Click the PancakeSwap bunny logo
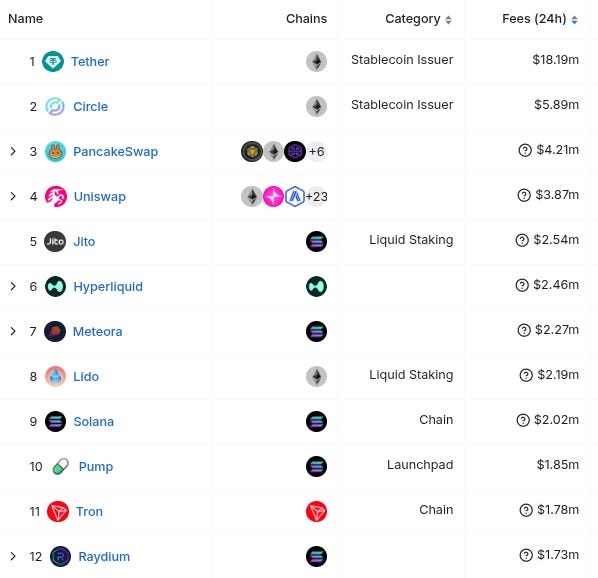The height and width of the screenshot is (578, 598). point(55,151)
